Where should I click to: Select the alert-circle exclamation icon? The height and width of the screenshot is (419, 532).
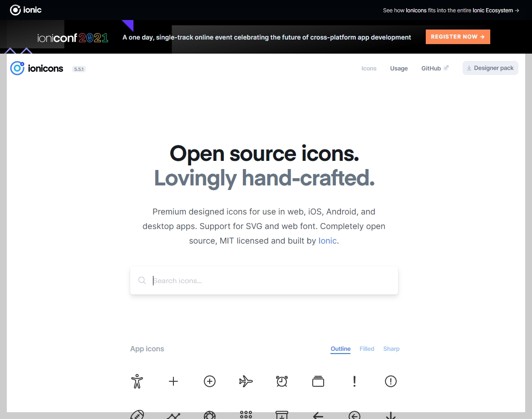[391, 381]
